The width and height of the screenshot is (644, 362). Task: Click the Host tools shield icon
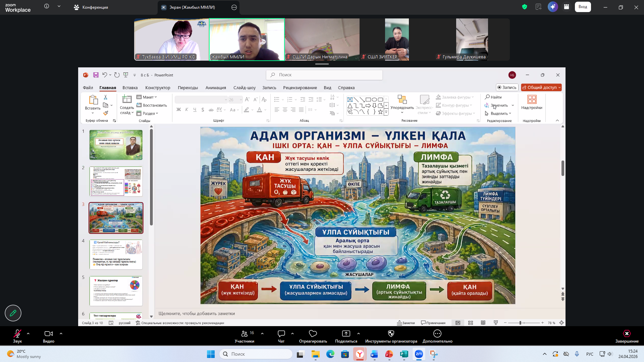(x=391, y=334)
